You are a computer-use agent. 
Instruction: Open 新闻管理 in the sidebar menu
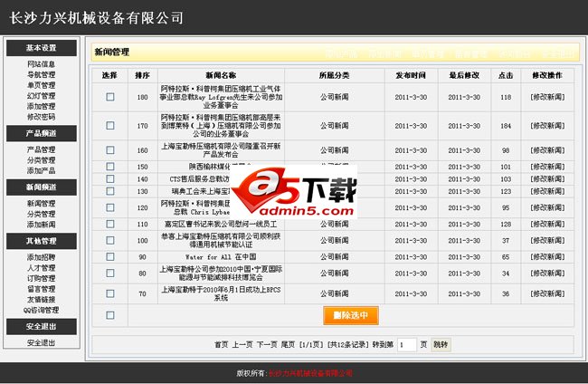pos(42,204)
